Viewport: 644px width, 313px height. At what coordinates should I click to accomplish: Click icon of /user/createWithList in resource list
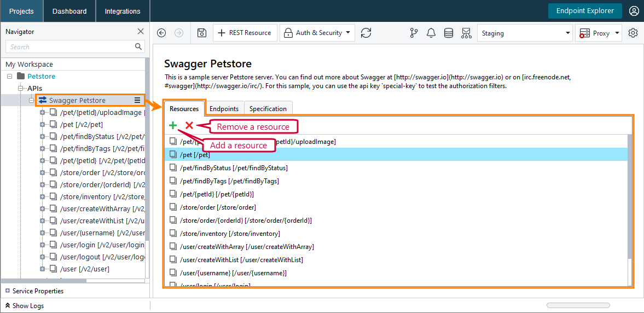pos(173,259)
